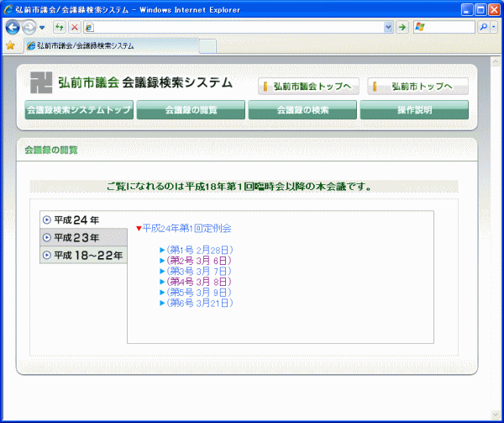The image size is (504, 423).
Task: Click the blue arrow before 第2号 3月6日
Action: (x=162, y=261)
